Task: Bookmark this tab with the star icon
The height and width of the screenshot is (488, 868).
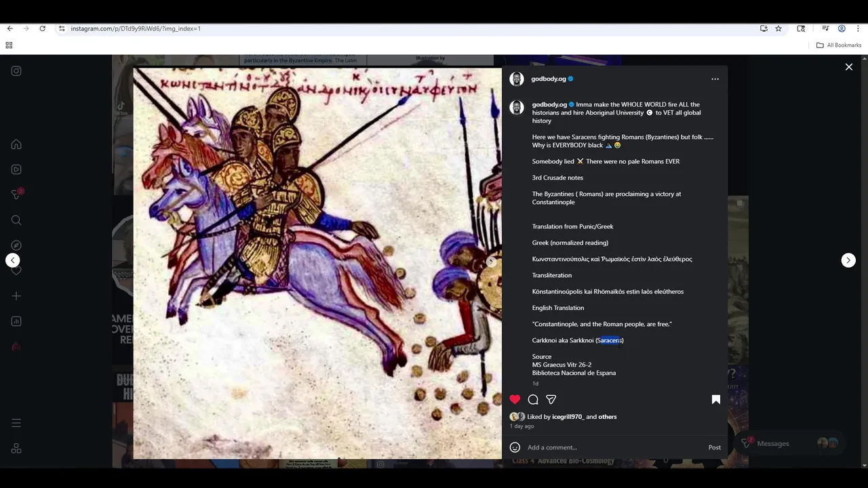Action: [778, 28]
